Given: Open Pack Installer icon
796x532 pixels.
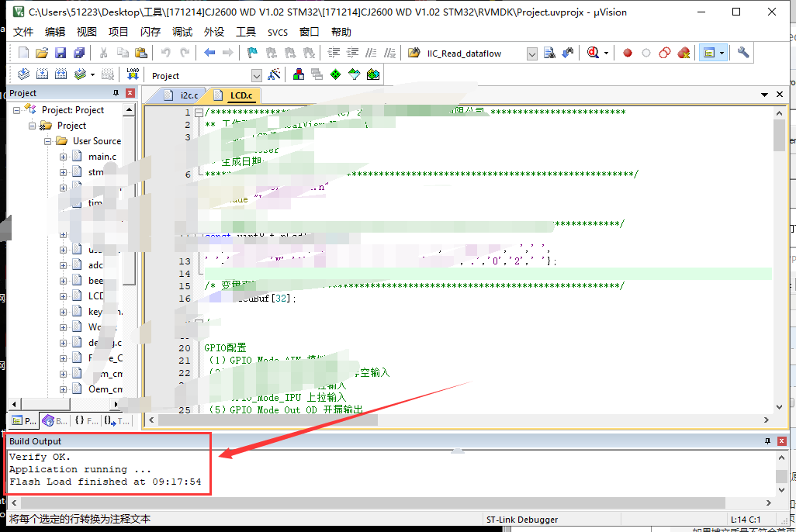Looking at the screenshot, I should [x=373, y=74].
